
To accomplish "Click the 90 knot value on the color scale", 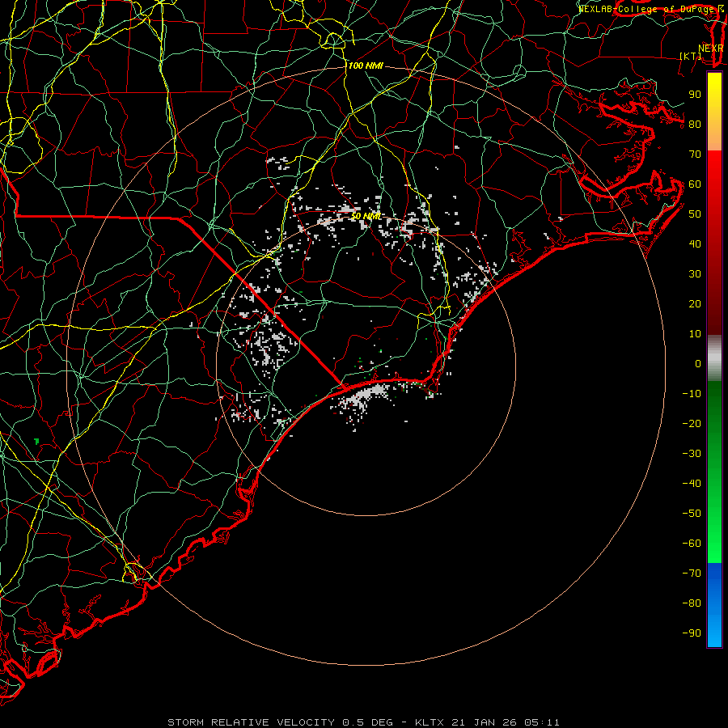I will (695, 95).
